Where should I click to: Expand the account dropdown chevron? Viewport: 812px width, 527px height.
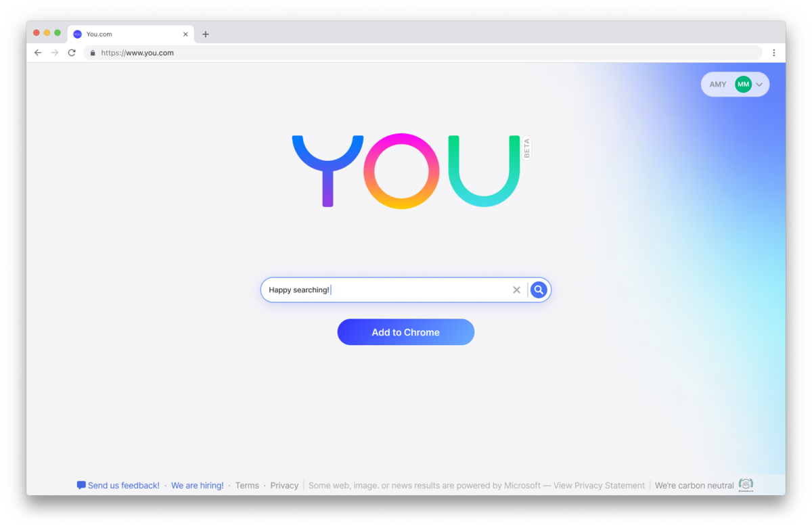coord(759,85)
